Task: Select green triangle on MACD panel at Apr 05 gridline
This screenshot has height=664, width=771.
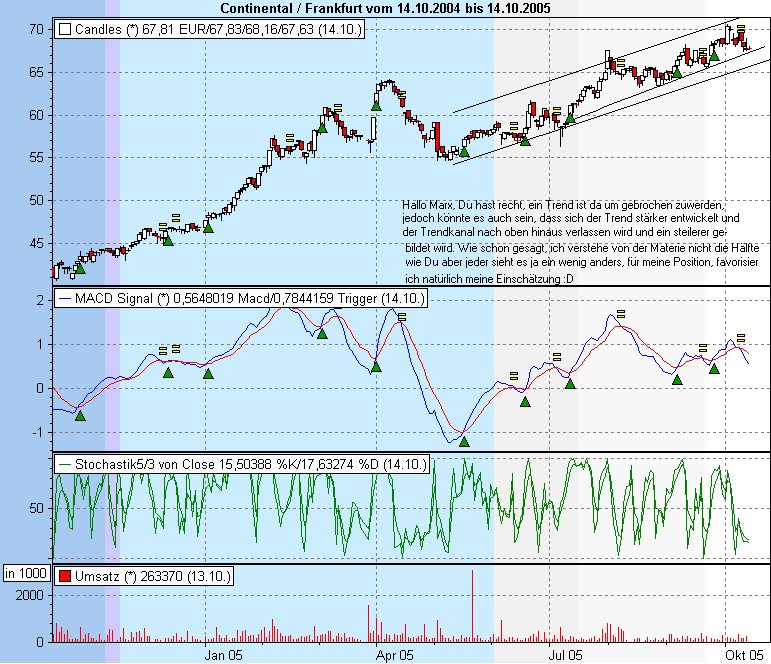Action: (376, 366)
